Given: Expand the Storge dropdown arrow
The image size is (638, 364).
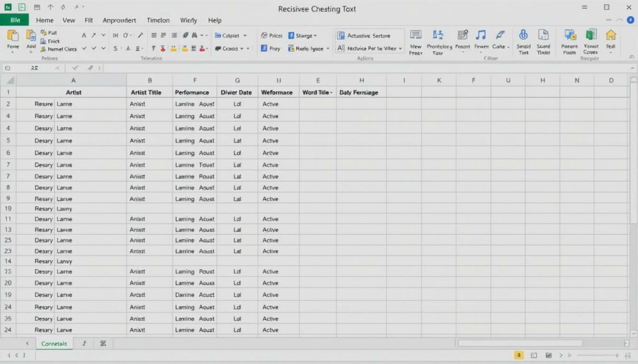Looking at the screenshot, I should pyautogui.click(x=315, y=35).
